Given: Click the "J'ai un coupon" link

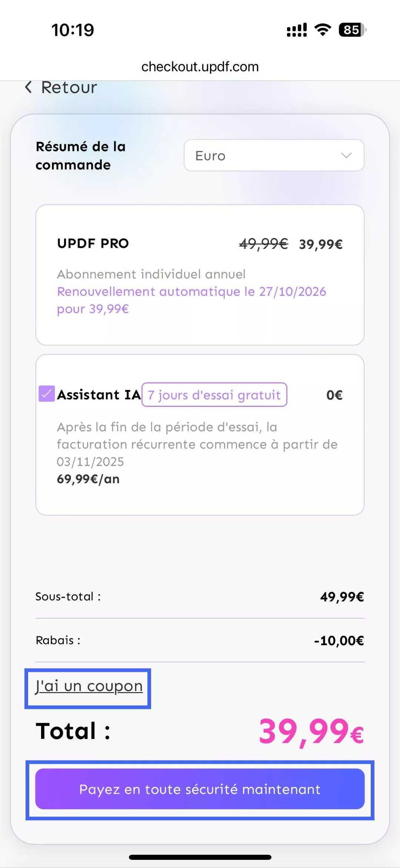Looking at the screenshot, I should click(89, 686).
